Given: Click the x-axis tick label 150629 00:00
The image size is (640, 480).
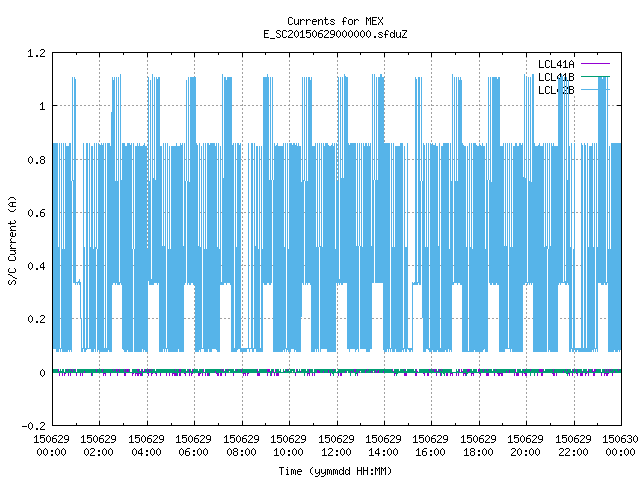Looking at the screenshot, I should 51,446.
